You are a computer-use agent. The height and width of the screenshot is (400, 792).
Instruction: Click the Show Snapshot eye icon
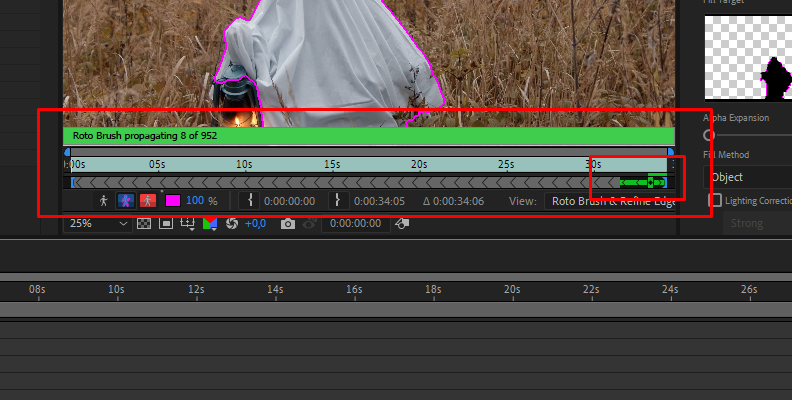(x=309, y=223)
